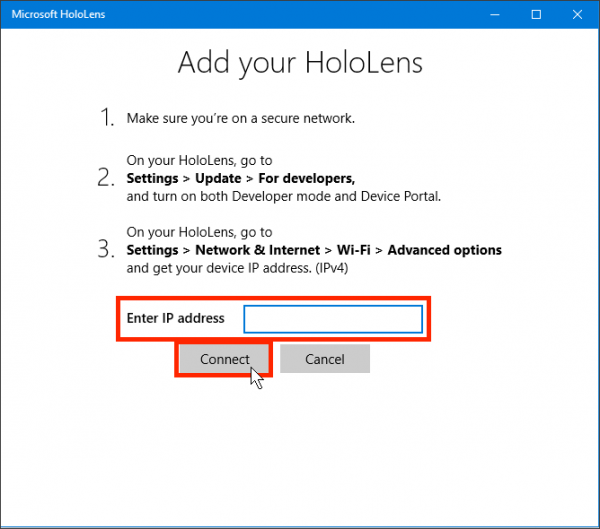Screen dimensions: 600x529
Task: Maximize the Microsoft HoloLens window
Action: coord(536,15)
